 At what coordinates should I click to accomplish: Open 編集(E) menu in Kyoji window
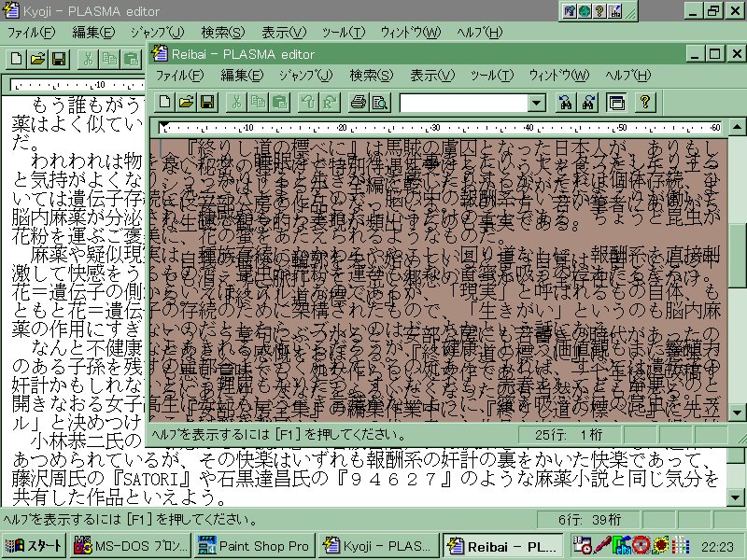(93, 33)
